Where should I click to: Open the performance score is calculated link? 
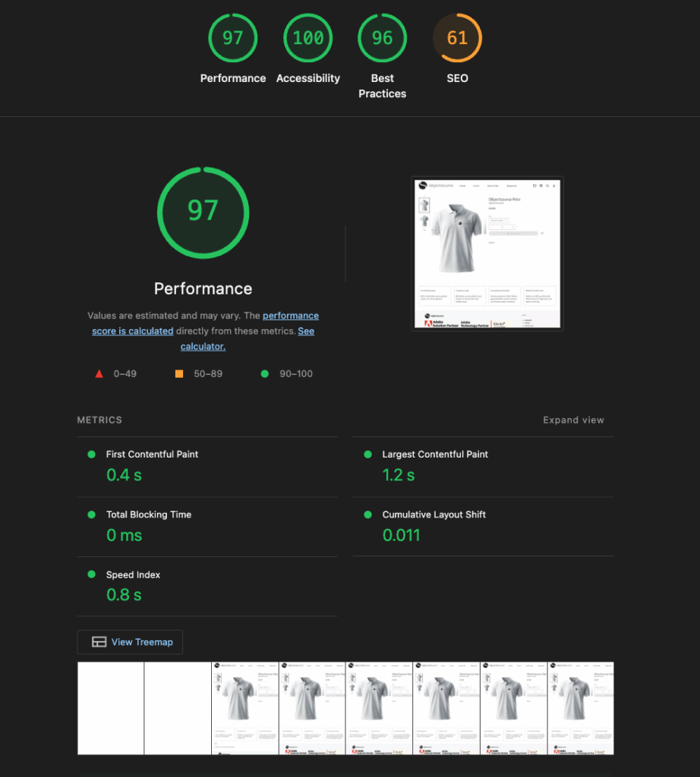click(205, 323)
